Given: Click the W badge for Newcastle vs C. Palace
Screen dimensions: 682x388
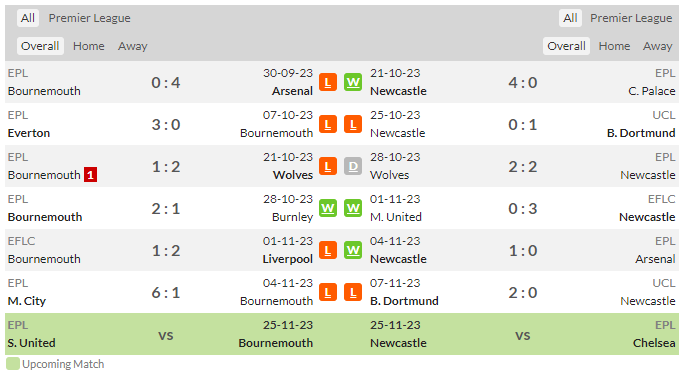Looking at the screenshot, I should 353,82.
